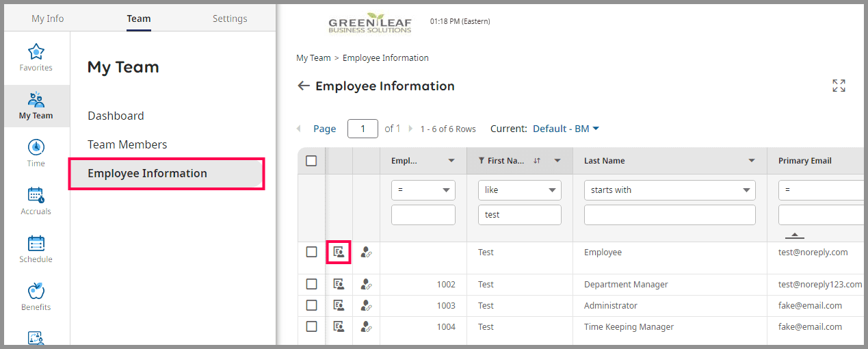The image size is (868, 349).
Task: Open Favorites in the sidebar
Action: point(36,57)
